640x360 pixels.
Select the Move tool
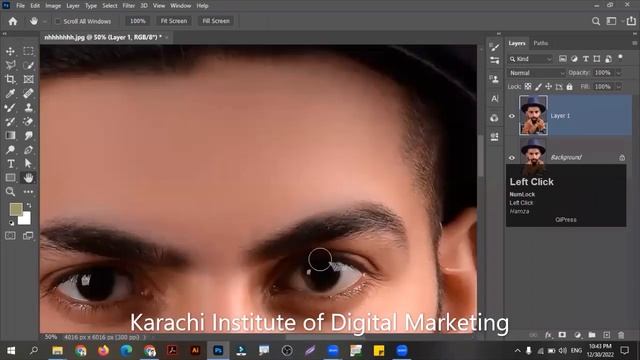10,51
